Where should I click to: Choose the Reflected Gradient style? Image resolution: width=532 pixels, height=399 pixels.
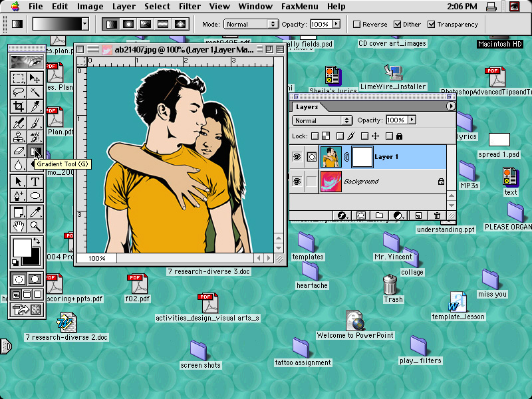point(163,24)
